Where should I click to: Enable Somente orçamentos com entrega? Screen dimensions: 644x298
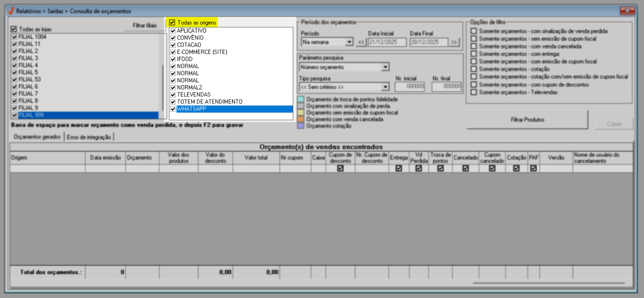[x=474, y=54]
